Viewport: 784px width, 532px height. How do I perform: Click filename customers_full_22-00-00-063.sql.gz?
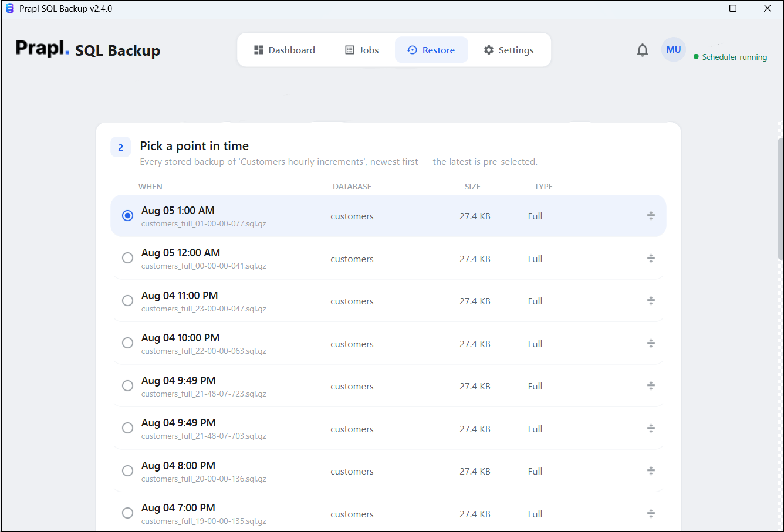point(204,351)
